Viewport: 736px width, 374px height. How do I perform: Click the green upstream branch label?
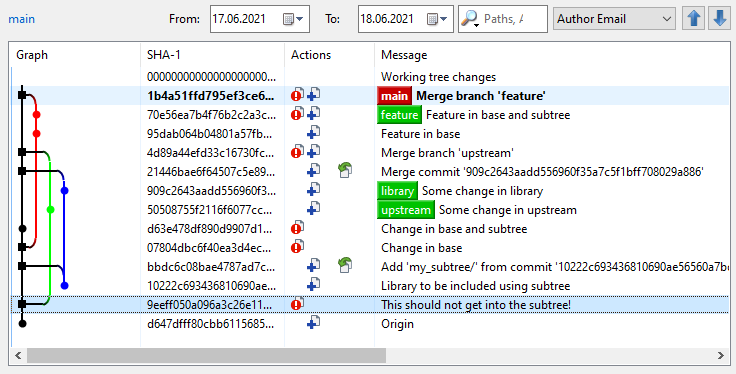pos(406,210)
